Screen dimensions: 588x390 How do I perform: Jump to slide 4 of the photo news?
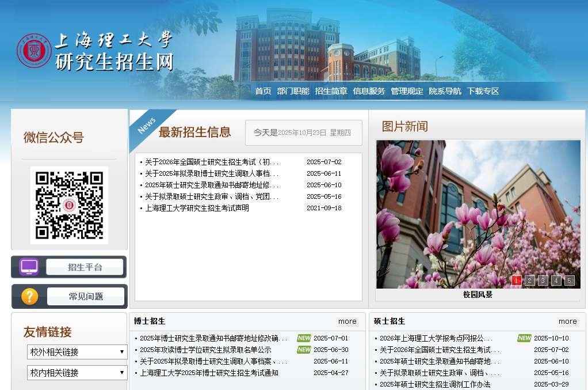[x=556, y=281]
